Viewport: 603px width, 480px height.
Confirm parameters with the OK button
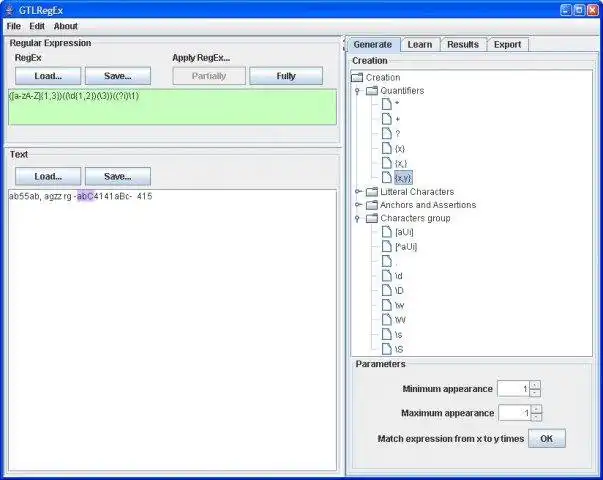click(x=546, y=438)
